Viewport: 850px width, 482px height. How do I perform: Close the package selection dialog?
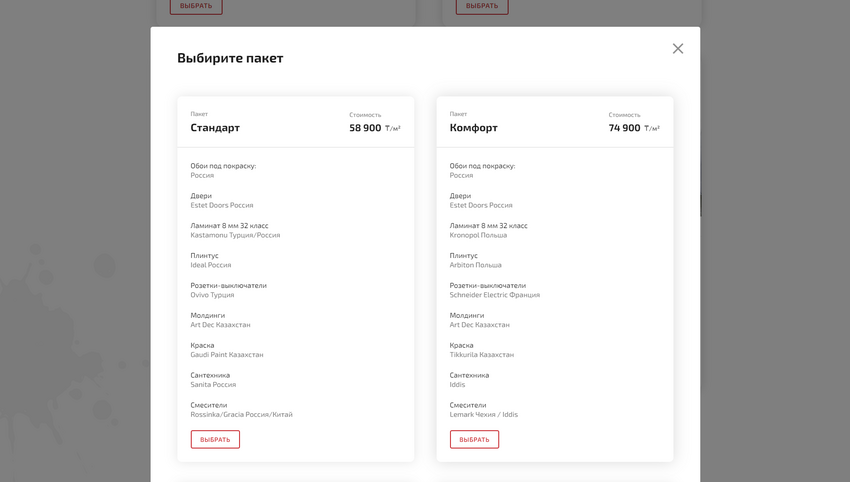coord(678,49)
